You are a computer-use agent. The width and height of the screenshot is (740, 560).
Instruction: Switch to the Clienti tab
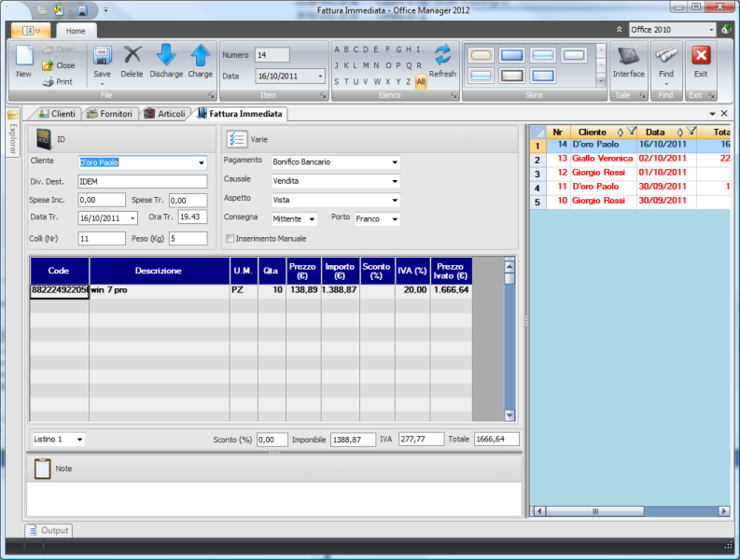point(58,114)
